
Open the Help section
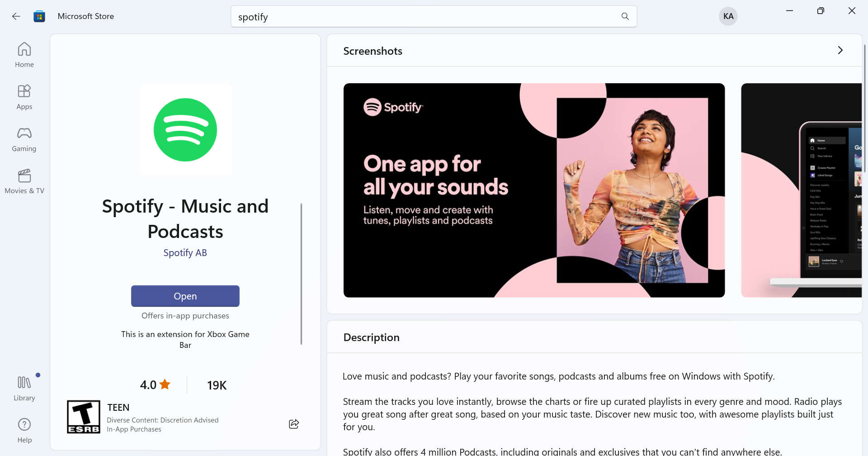coord(24,429)
